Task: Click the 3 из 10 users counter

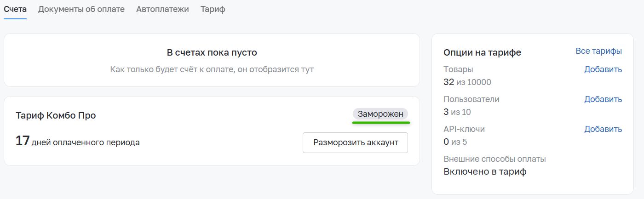Action: click(x=457, y=112)
